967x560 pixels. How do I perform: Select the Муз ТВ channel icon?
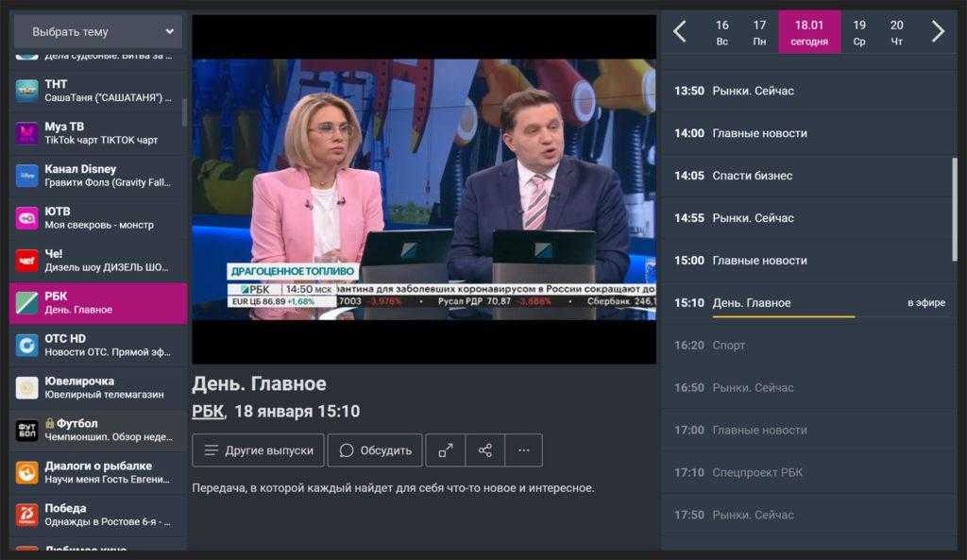[x=26, y=133]
